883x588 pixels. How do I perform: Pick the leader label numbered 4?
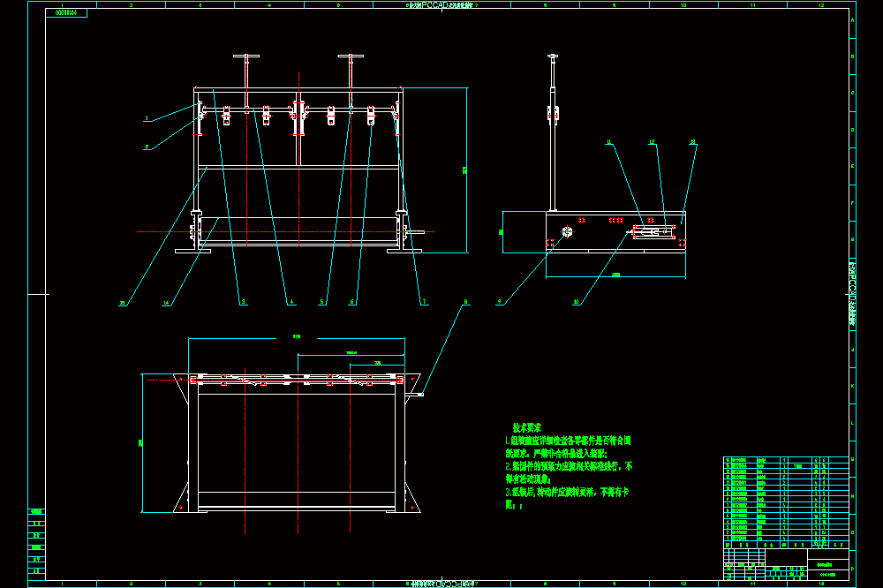click(291, 302)
